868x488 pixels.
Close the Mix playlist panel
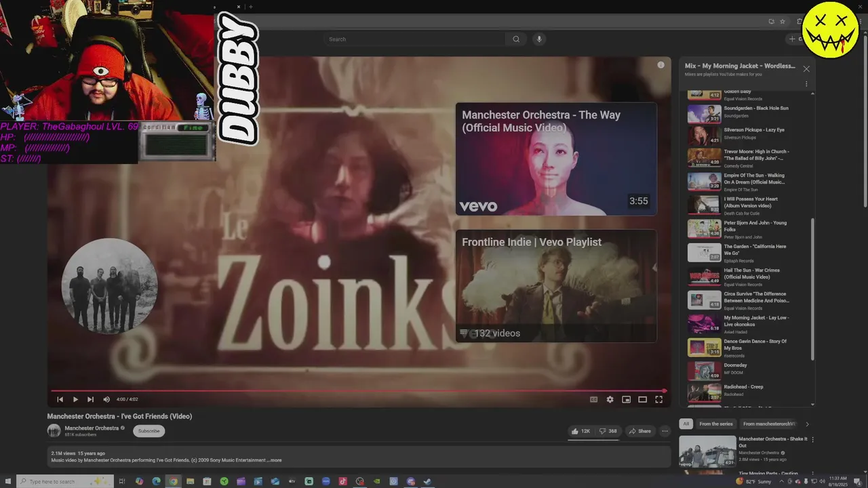click(x=806, y=68)
